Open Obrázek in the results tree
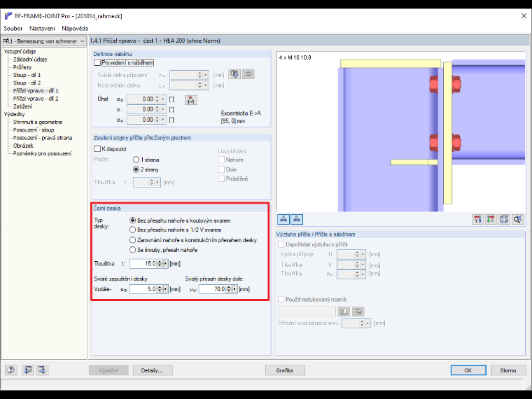Image resolution: width=532 pixels, height=399 pixels. pos(23,146)
